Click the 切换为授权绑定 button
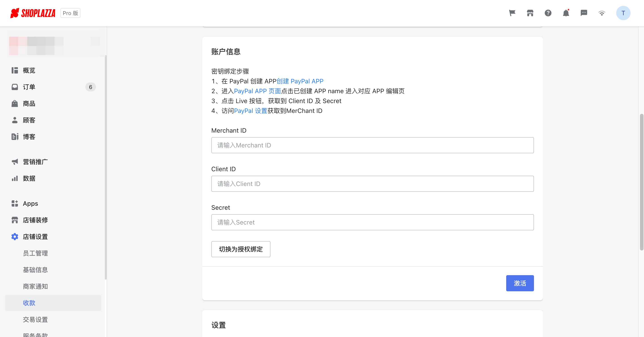644x337 pixels. [241, 249]
